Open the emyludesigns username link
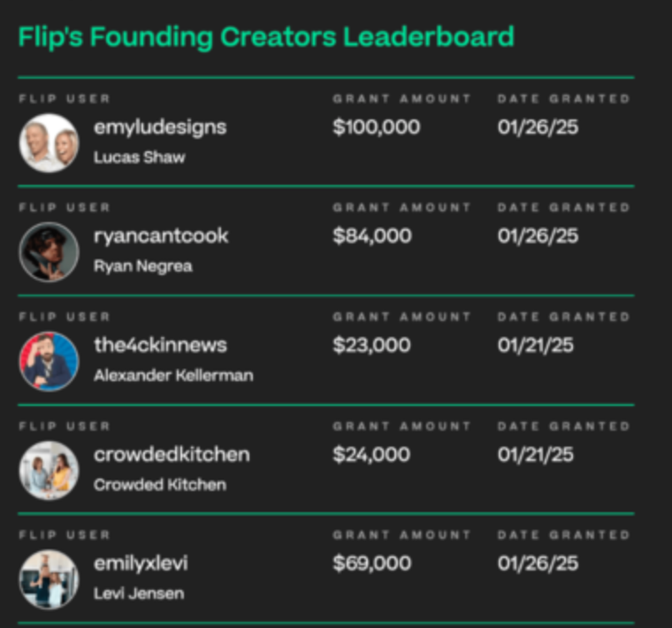Screen dimensions: 672x628 coord(160,127)
